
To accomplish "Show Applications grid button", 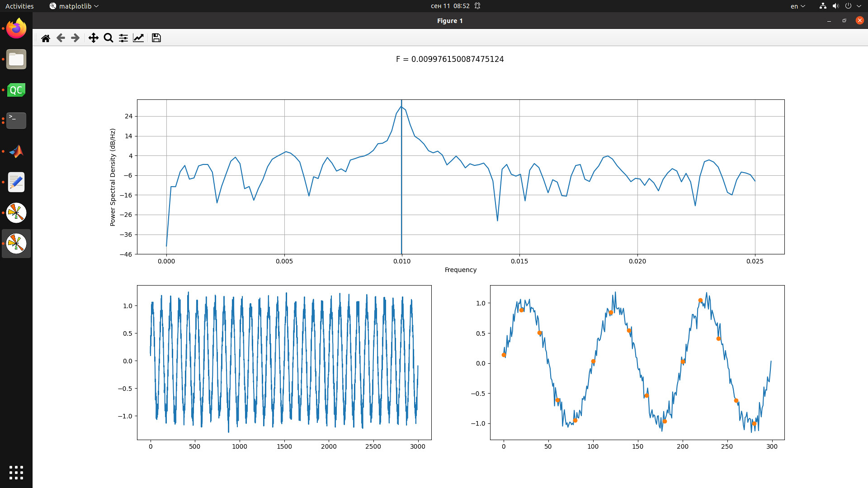I will [x=16, y=472].
